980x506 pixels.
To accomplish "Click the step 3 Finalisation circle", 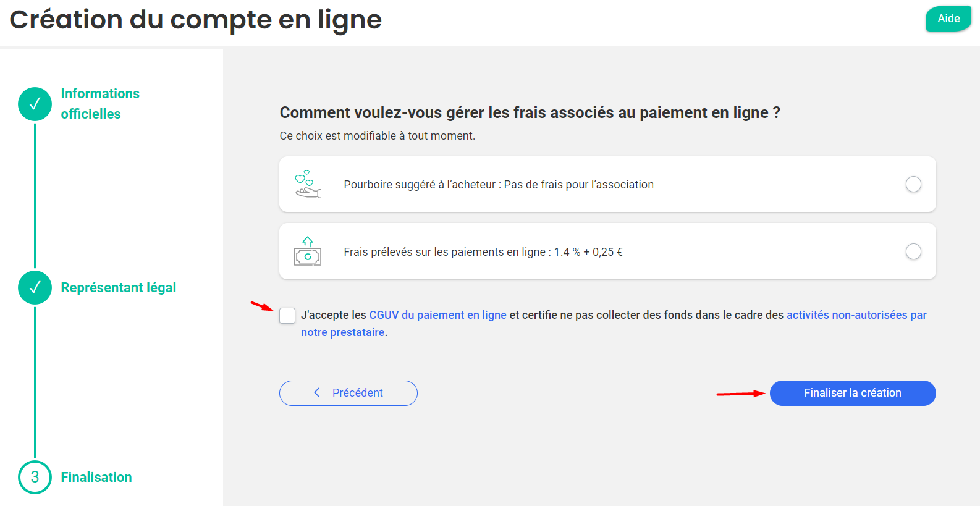I will coord(35,477).
